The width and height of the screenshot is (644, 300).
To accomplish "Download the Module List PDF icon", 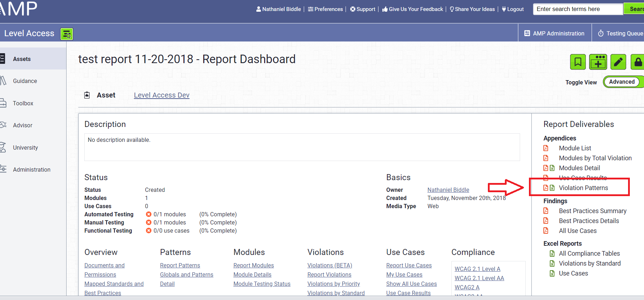I will coord(546,148).
